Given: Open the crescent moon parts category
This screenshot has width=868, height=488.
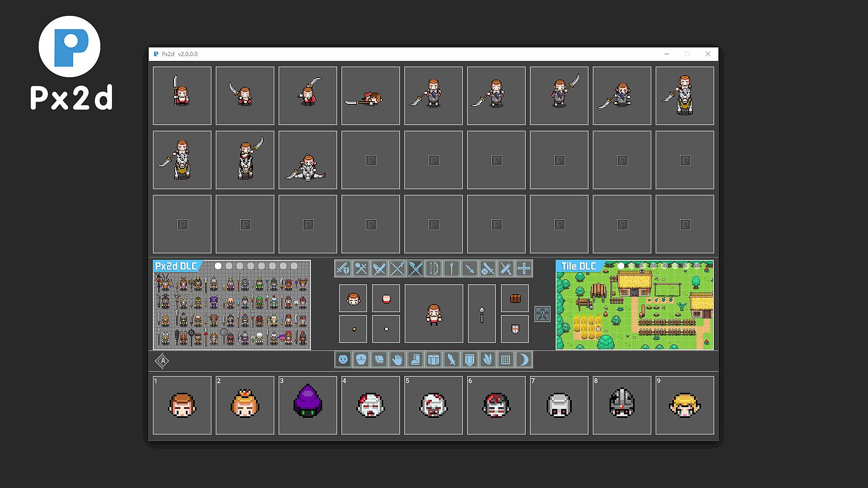Looking at the screenshot, I should point(524,360).
